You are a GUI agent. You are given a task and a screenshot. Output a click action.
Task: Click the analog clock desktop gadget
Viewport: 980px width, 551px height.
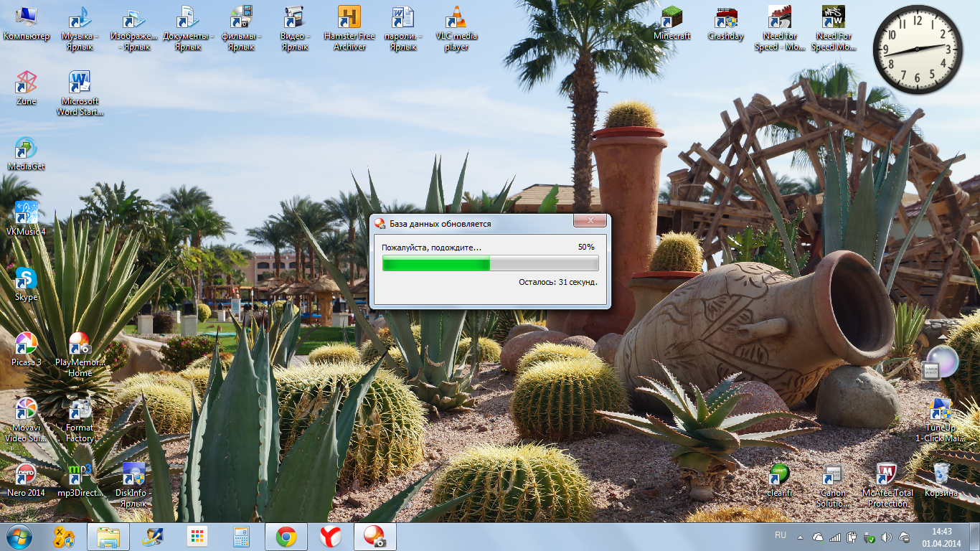click(918, 50)
